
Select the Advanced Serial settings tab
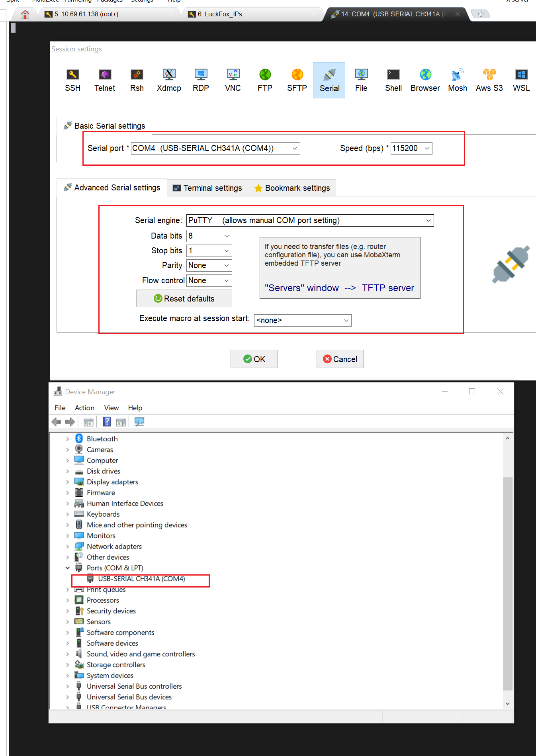coord(112,188)
